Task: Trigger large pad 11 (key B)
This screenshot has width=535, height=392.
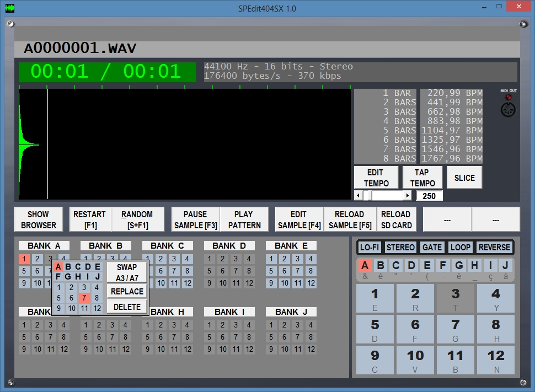Action: 455,360
